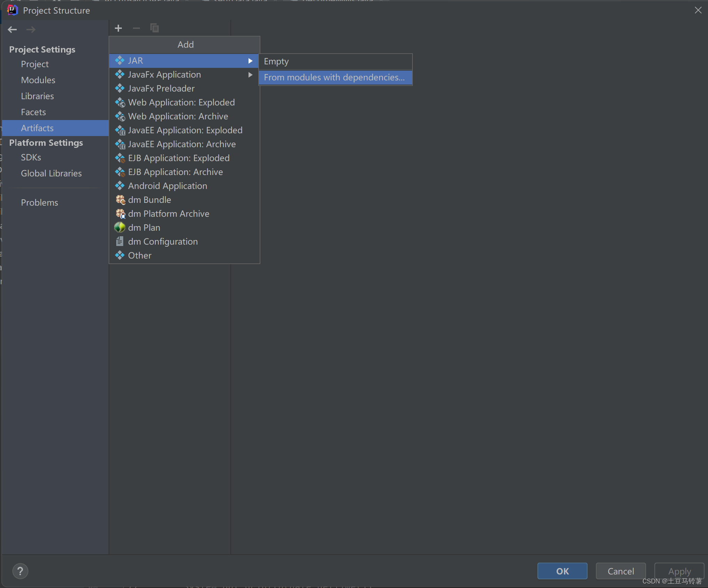This screenshot has height=588, width=708.
Task: Open help with question mark icon
Action: click(x=20, y=571)
